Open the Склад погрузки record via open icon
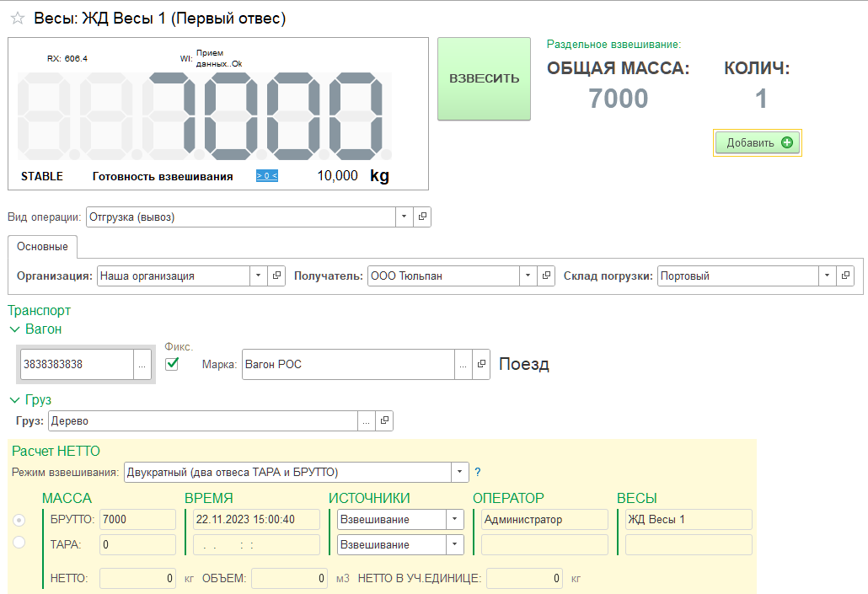868x594 pixels. 846,276
